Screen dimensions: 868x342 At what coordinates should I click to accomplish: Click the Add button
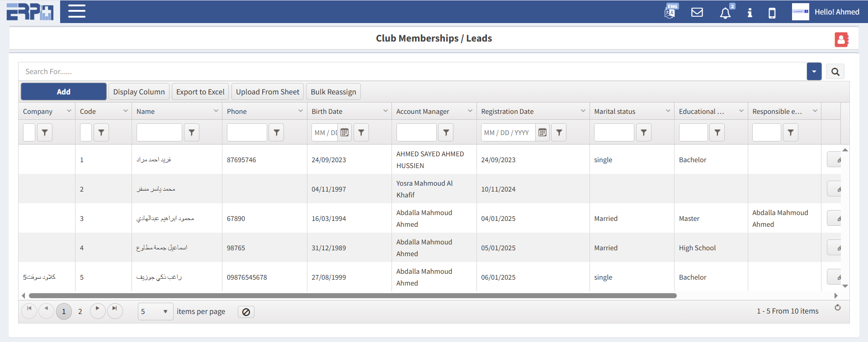tap(63, 92)
